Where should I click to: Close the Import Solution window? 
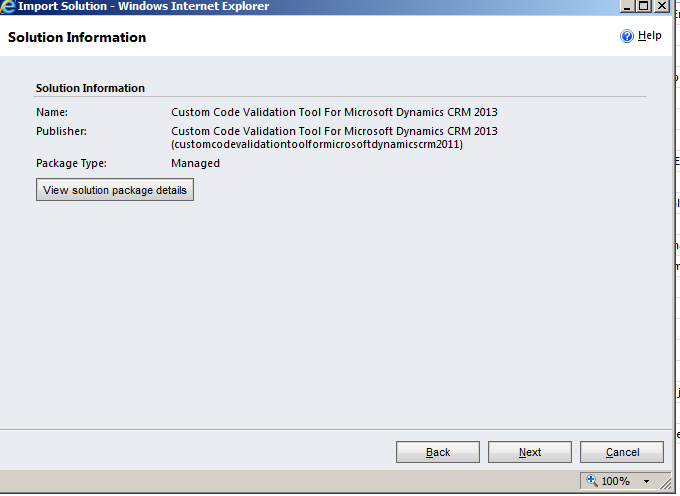(662, 6)
